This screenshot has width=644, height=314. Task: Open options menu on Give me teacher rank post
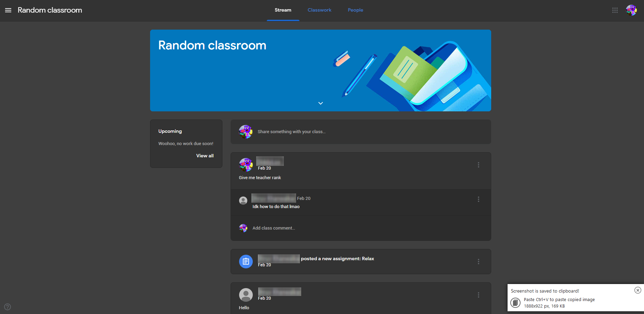479,165
